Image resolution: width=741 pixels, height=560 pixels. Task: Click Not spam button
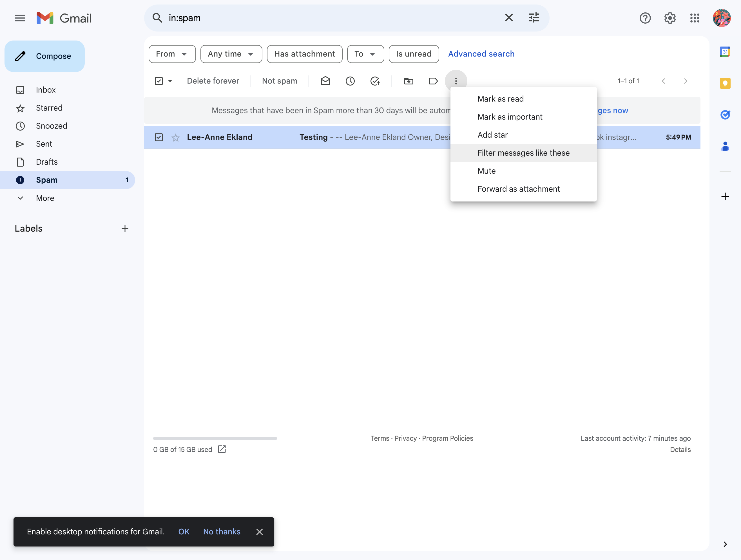point(279,81)
